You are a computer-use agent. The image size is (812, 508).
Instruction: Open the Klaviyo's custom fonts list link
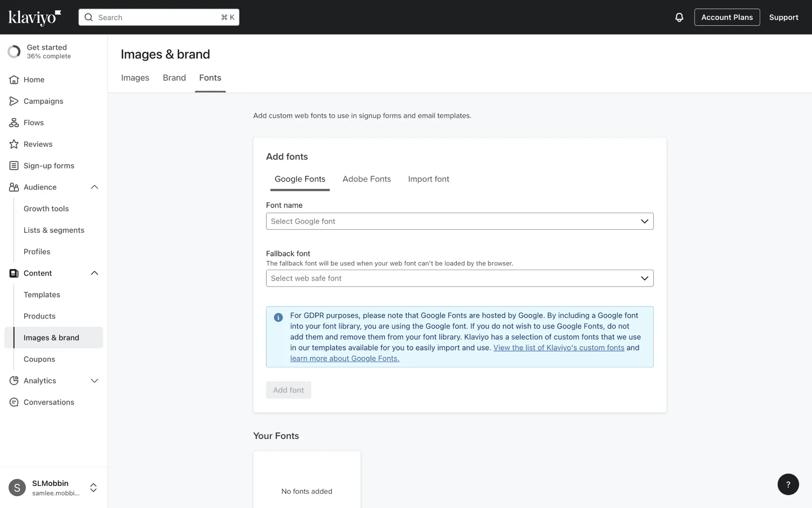tap(558, 348)
